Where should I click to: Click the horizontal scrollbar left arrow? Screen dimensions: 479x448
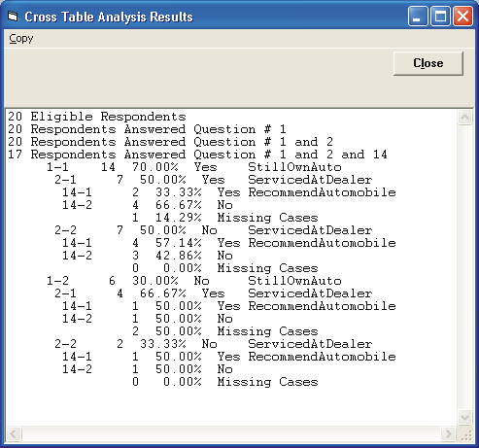tap(14, 433)
